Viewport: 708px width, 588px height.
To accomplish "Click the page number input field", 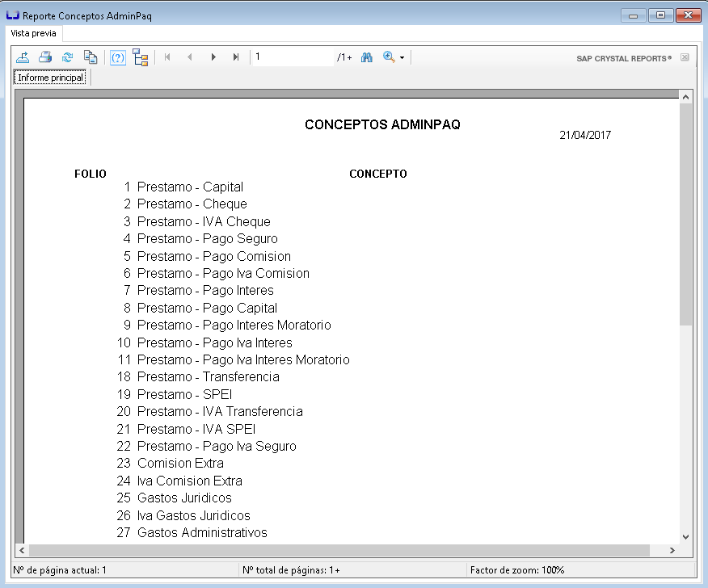I will click(293, 57).
